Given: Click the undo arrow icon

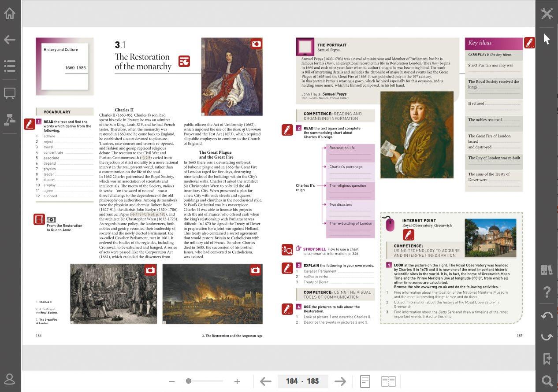Looking at the screenshot, I should [x=547, y=315].
